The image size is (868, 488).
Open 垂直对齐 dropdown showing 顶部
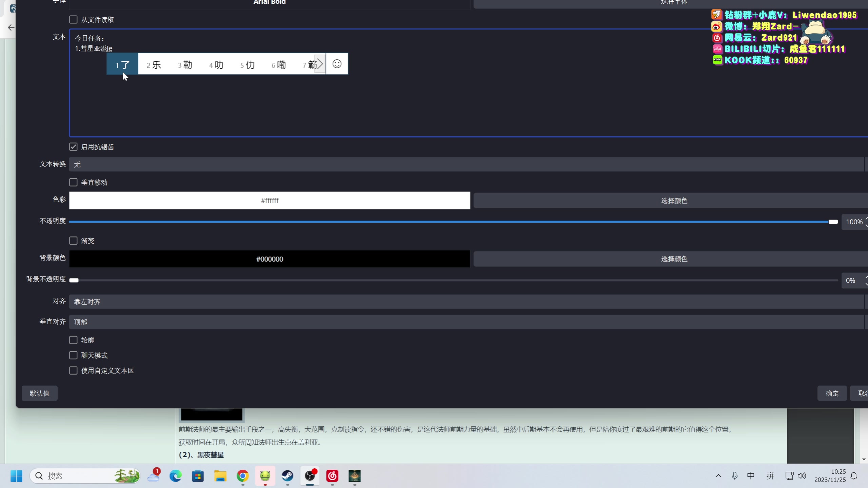point(466,322)
